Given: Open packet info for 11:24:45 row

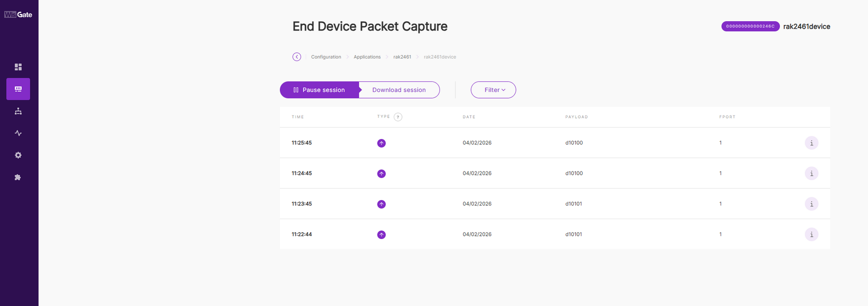Looking at the screenshot, I should pos(811,173).
